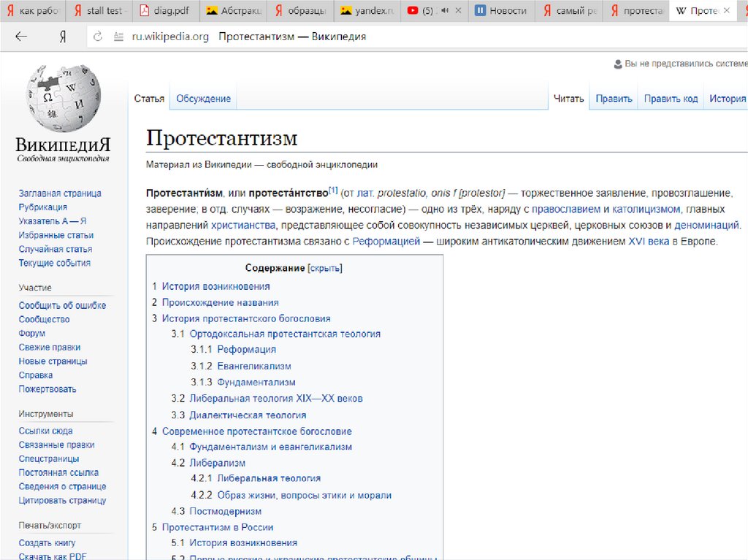
Task: Click the Yandex home icon by address bar
Action: pos(63,37)
